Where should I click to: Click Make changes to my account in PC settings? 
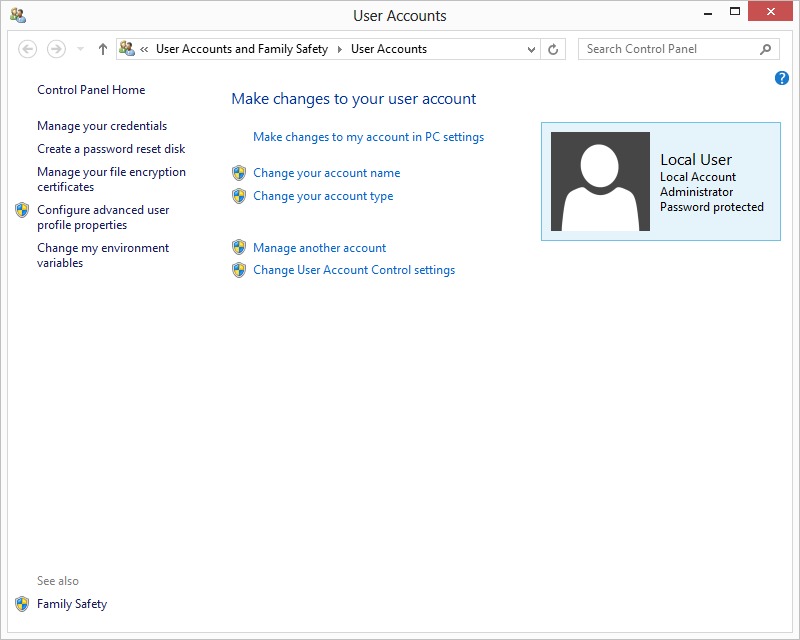point(368,137)
